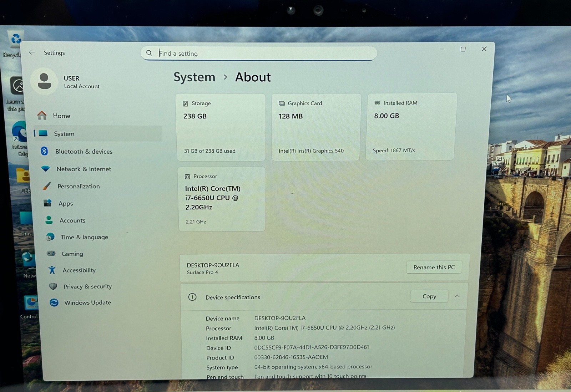Minimize the Settings window
The height and width of the screenshot is (392, 571).
point(442,49)
